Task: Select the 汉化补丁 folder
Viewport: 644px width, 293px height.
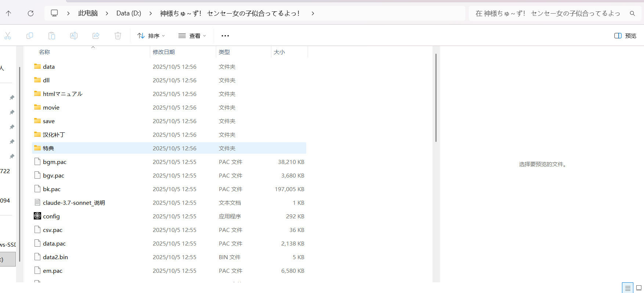Action: 169,135
